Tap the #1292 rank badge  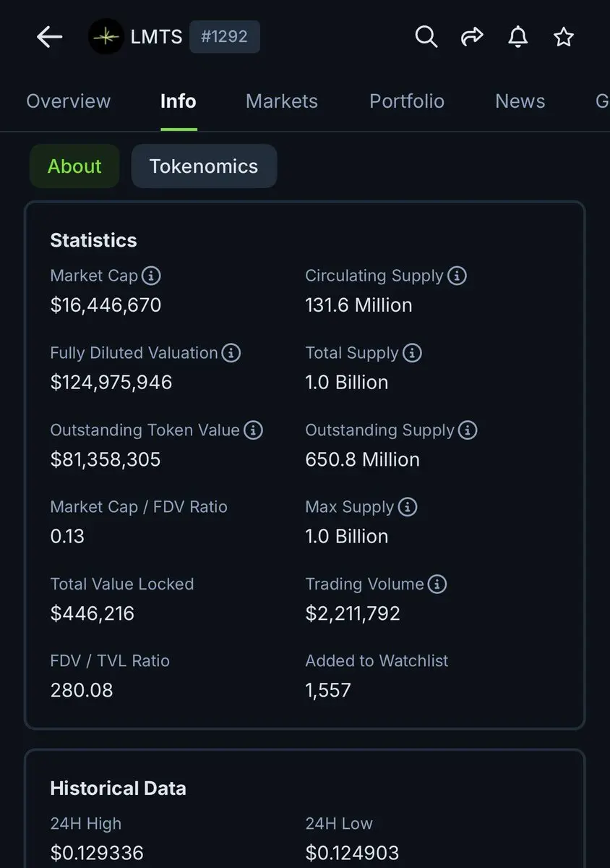(x=224, y=37)
